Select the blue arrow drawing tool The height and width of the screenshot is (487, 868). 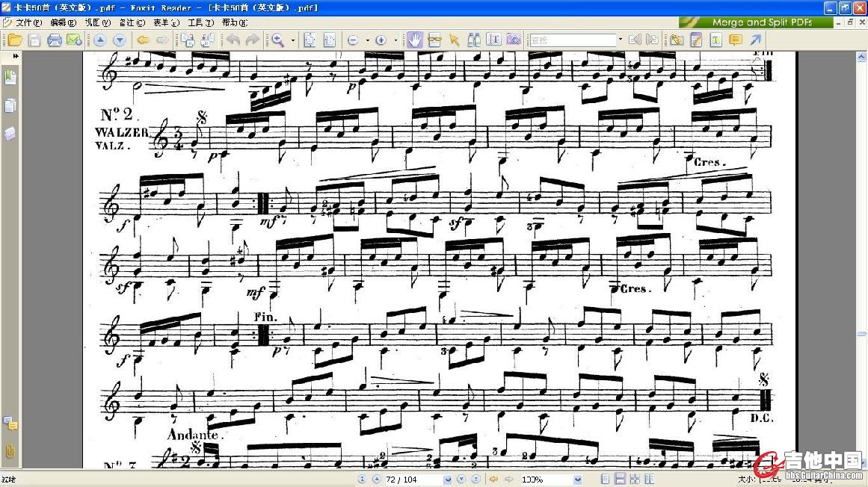756,40
